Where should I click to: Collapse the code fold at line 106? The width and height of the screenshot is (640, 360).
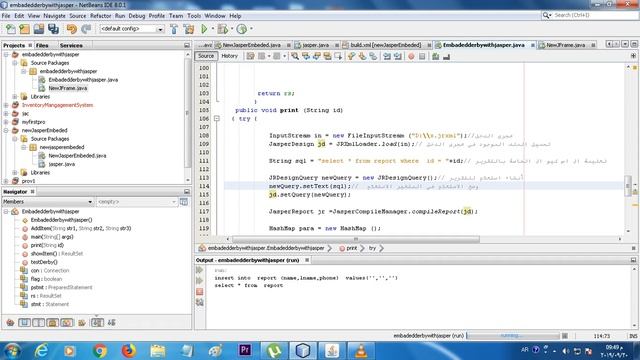217,118
